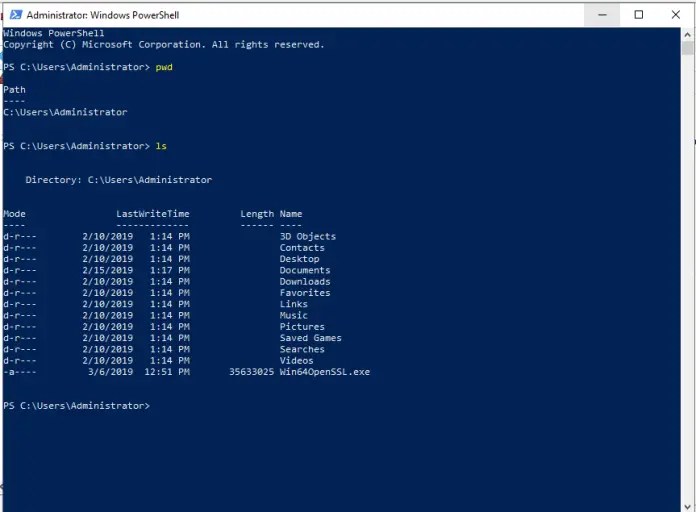Viewport: 696px width, 512px height.
Task: Click the 'Searches' directory name
Action: 302,349
